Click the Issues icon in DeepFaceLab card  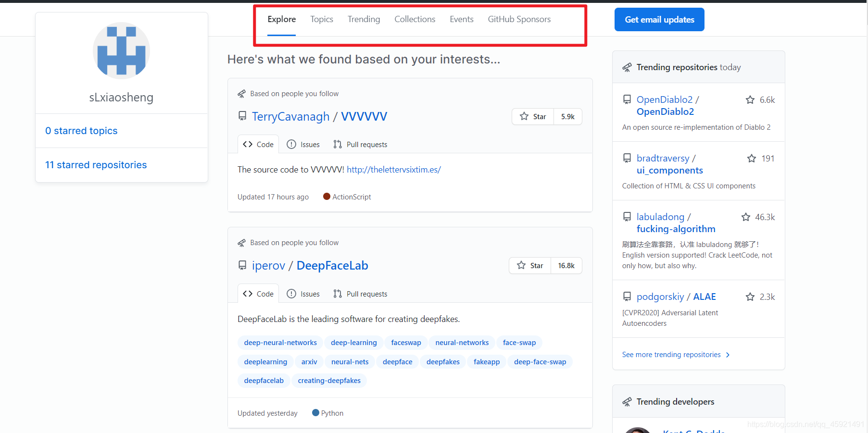click(x=291, y=294)
